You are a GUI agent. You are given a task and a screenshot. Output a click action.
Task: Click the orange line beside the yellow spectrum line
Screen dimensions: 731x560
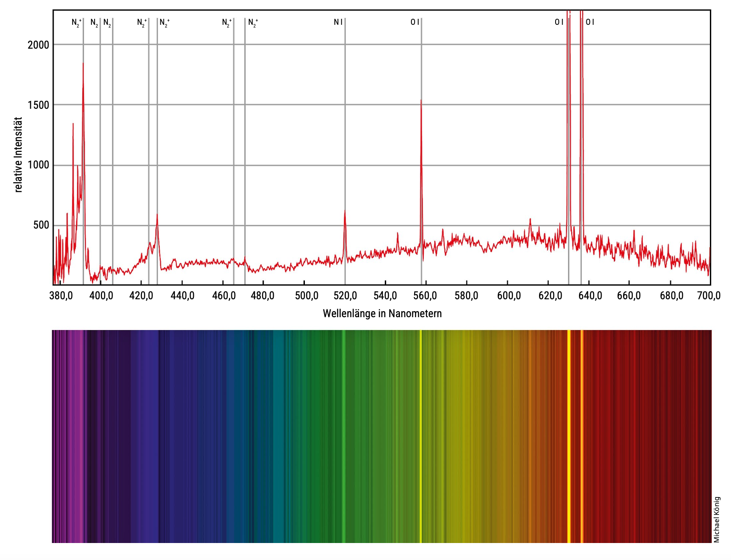pyautogui.click(x=582, y=436)
